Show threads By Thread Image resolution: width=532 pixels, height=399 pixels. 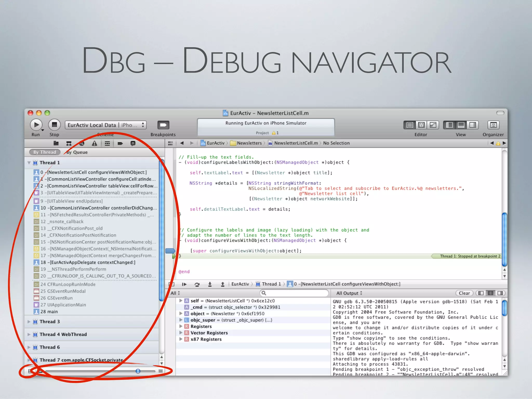[x=45, y=152]
